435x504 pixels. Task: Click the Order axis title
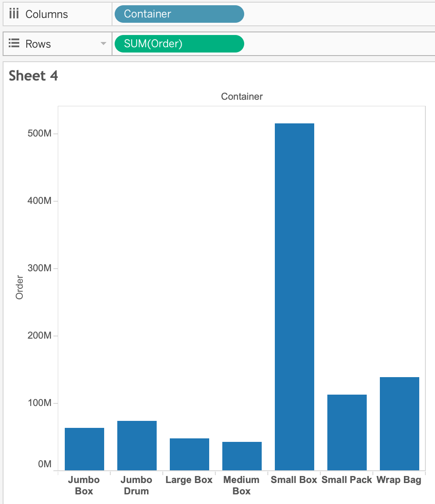19,287
